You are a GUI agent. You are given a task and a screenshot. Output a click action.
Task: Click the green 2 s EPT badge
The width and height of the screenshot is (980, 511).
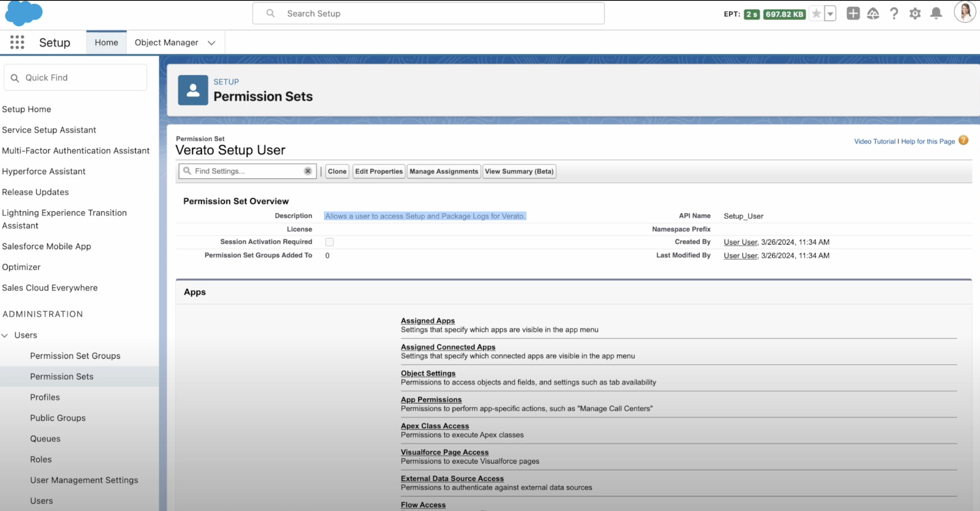point(752,14)
